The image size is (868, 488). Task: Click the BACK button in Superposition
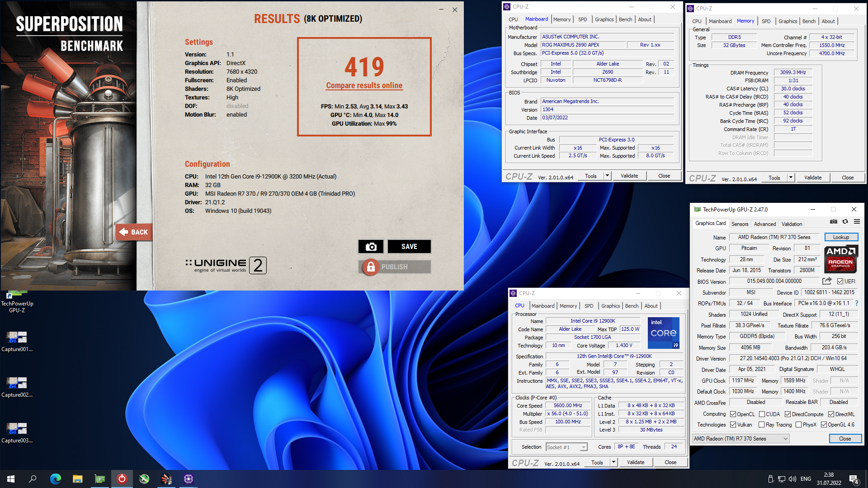134,232
